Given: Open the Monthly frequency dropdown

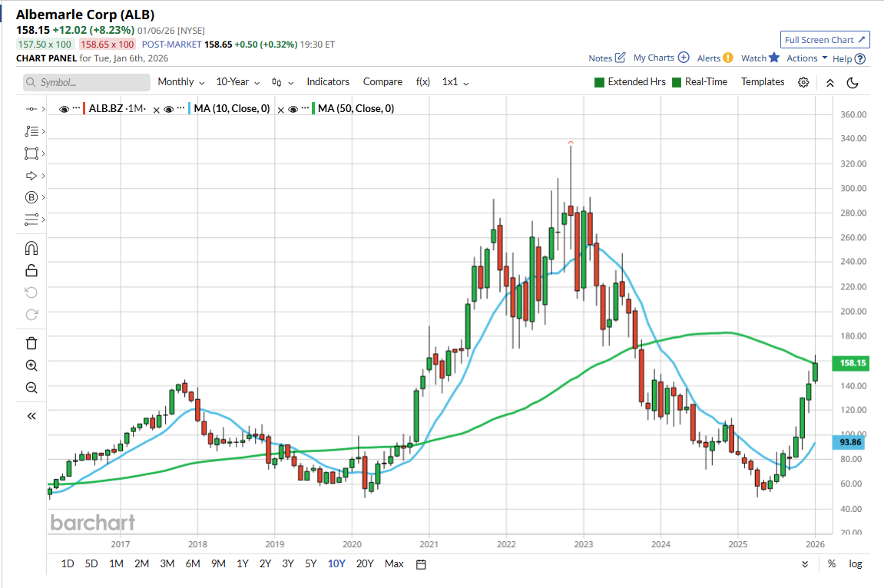Looking at the screenshot, I should point(180,82).
